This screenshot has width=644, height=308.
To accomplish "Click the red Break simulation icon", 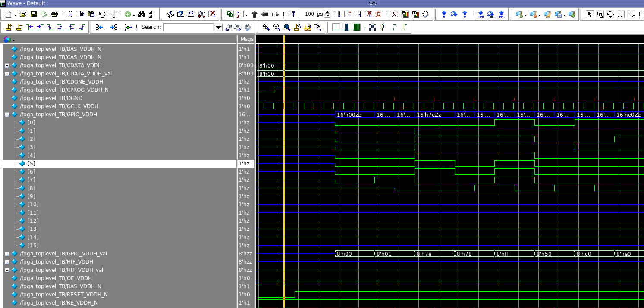I will click(x=378, y=14).
